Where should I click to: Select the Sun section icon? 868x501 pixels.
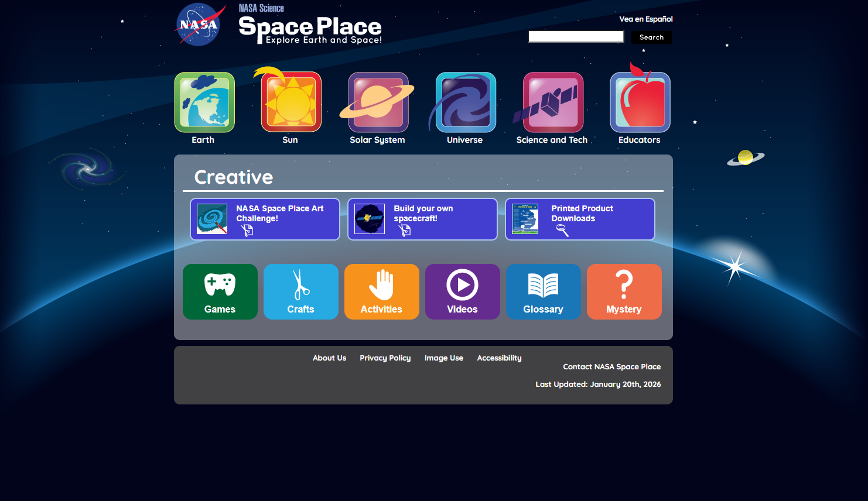(x=291, y=102)
